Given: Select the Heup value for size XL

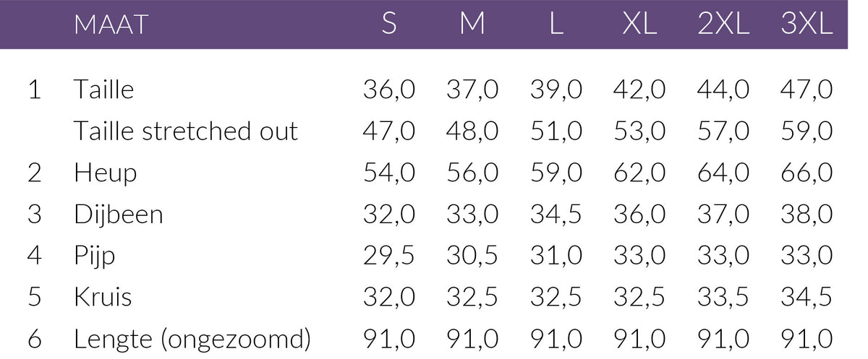Looking at the screenshot, I should tap(639, 173).
